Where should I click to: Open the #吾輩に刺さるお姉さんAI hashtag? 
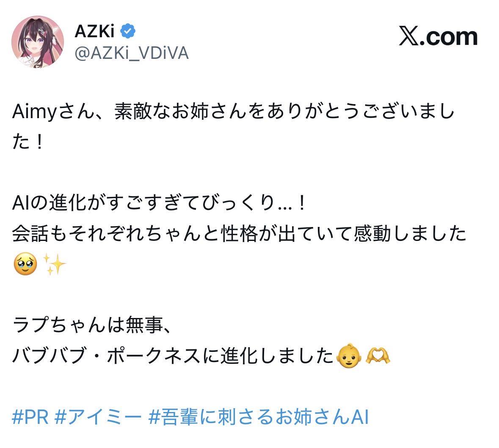[x=259, y=417]
